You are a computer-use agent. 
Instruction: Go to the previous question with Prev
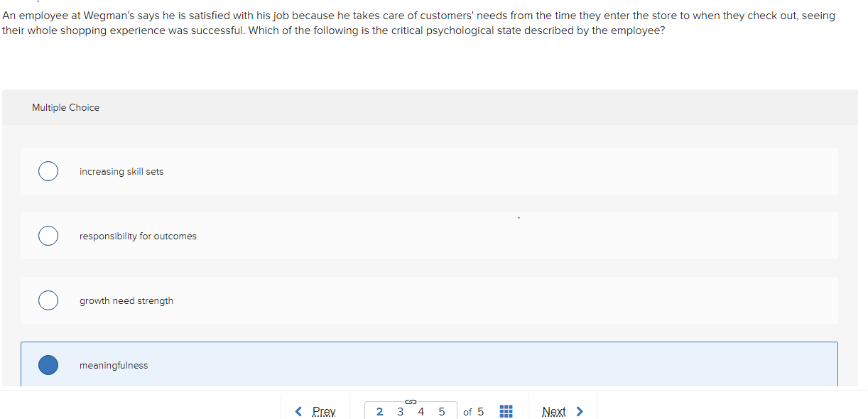coord(316,411)
